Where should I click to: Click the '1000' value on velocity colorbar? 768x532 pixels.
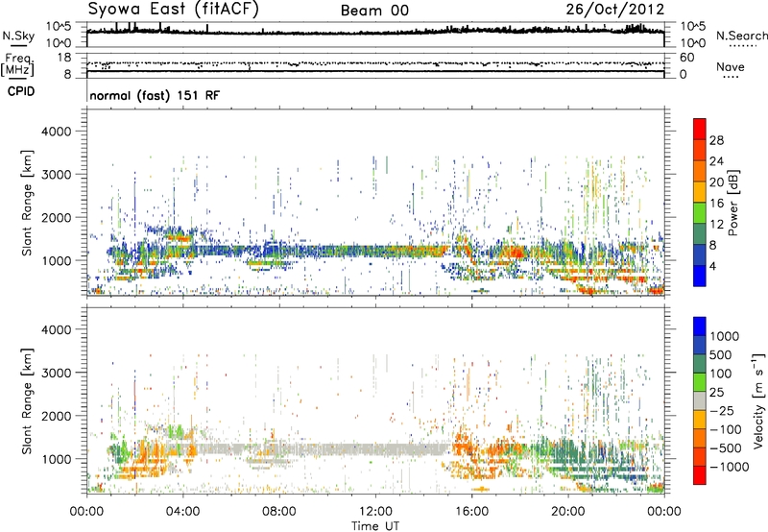coord(725,336)
